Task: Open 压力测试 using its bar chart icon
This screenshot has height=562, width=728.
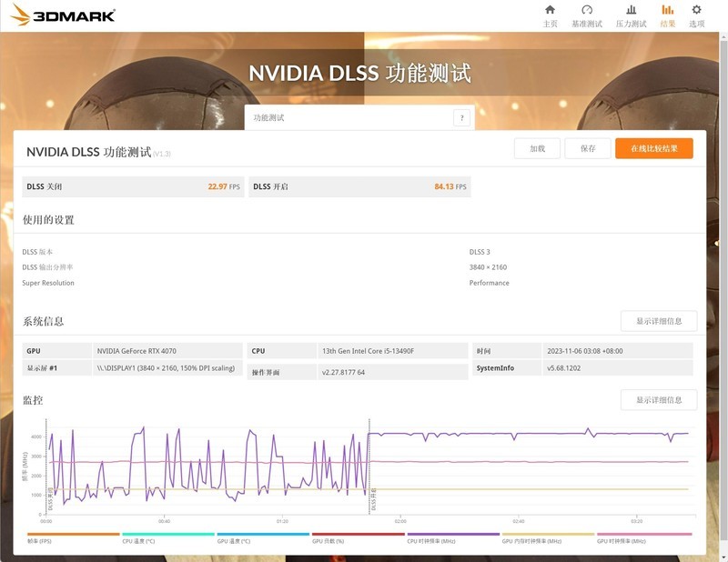Action: 630,10
